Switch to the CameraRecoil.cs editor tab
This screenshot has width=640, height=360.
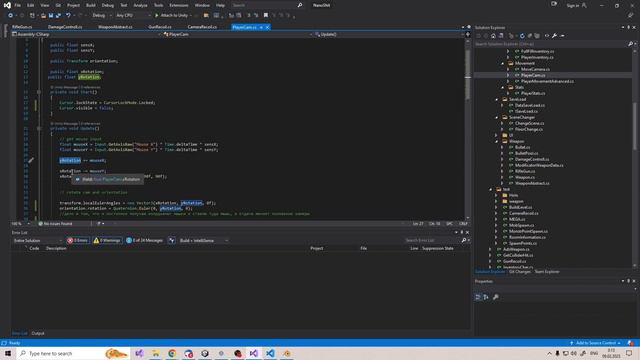pos(202,27)
